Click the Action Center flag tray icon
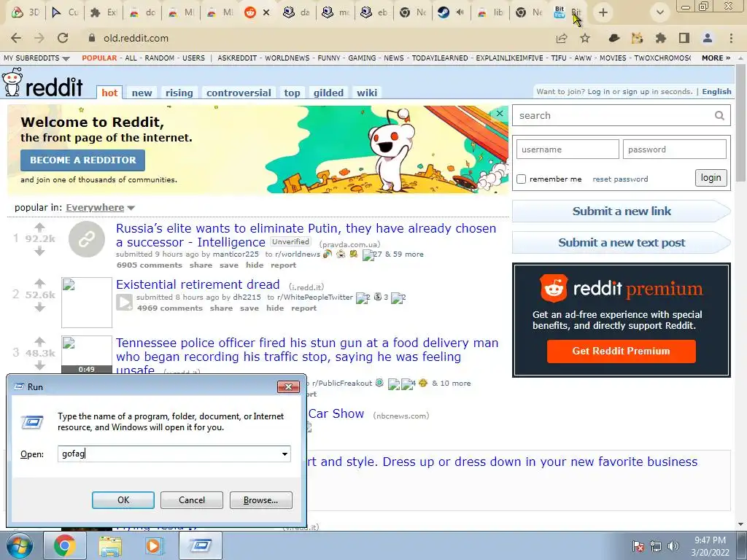The height and width of the screenshot is (560, 747). [x=638, y=546]
